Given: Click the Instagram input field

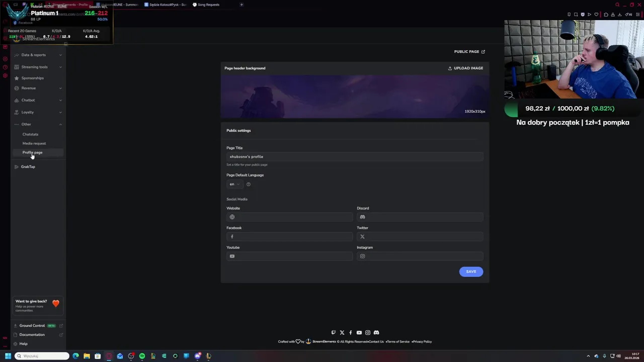Looking at the screenshot, I should (420, 256).
